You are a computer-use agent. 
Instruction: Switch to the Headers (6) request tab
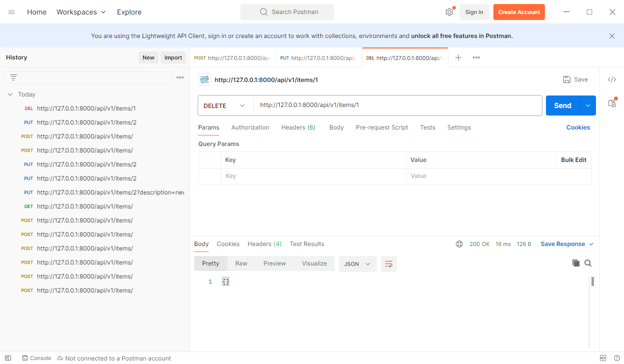(x=298, y=127)
